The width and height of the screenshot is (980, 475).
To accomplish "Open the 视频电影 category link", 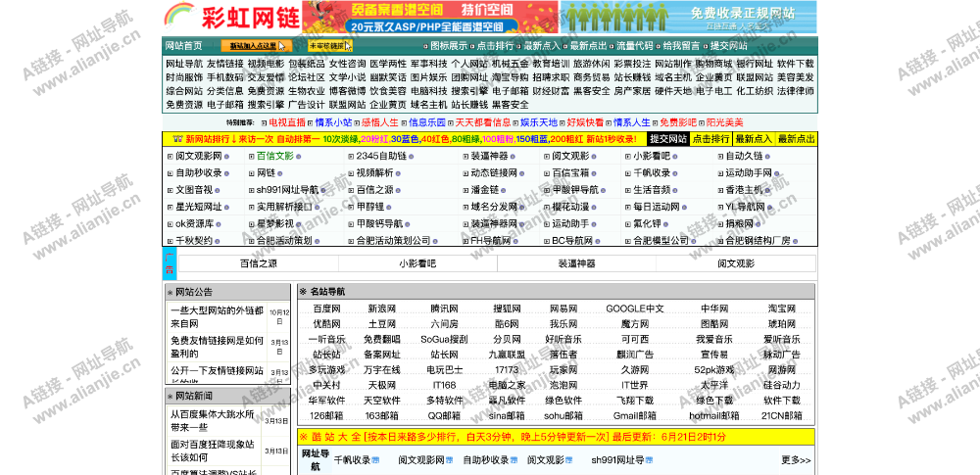I will click(266, 64).
